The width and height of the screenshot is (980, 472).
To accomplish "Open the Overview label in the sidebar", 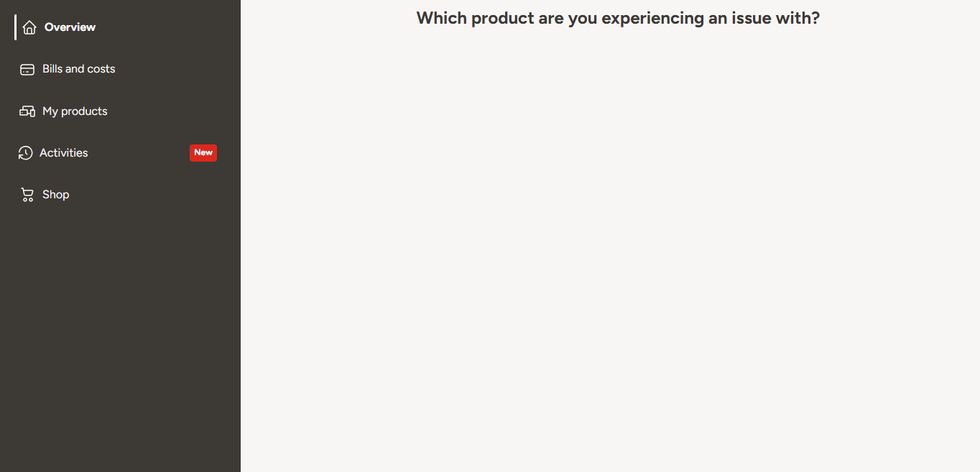I will click(x=70, y=27).
